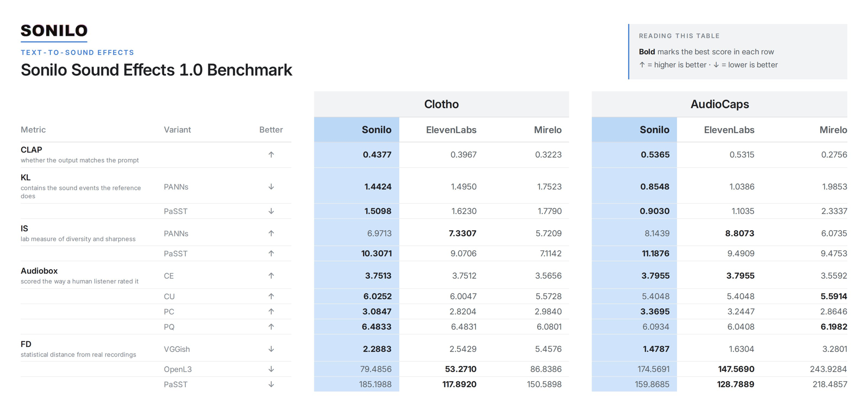Select the Audiobox metric name
This screenshot has width=868, height=416.
coord(39,271)
